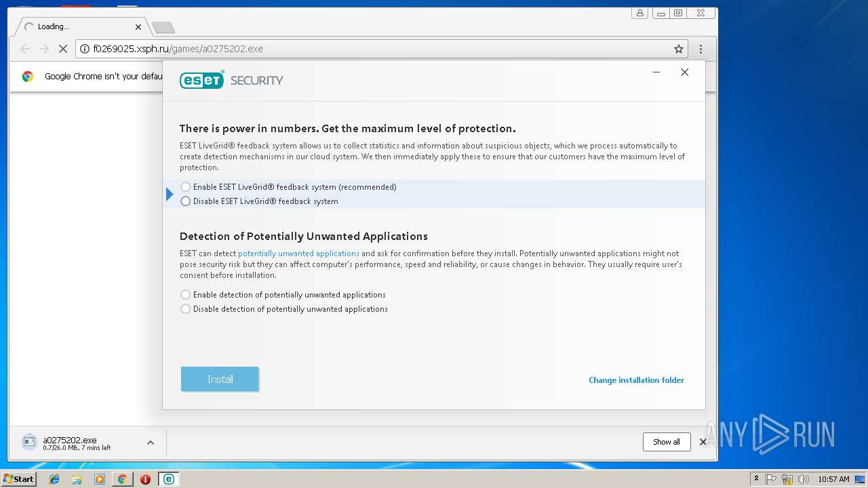Switch to ESET installer taskbar icon
868x488 pixels.
(x=168, y=479)
